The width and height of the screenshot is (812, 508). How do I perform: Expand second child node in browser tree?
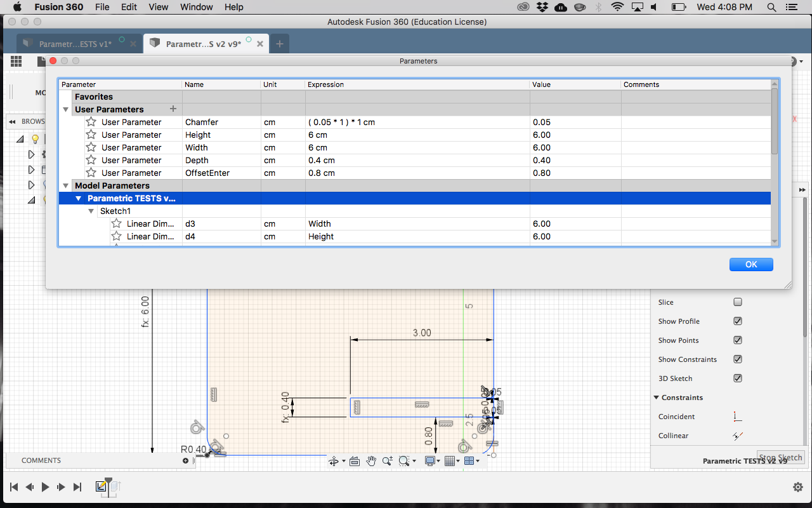coord(31,170)
